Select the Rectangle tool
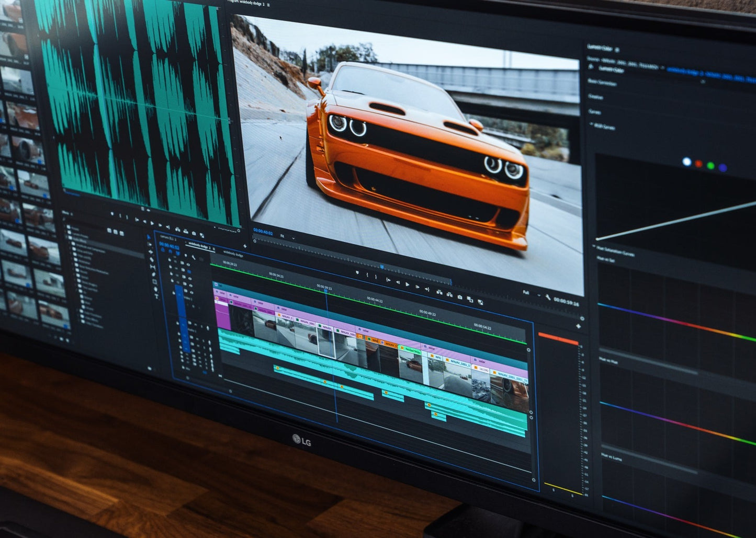This screenshot has height=538, width=756. (x=154, y=282)
